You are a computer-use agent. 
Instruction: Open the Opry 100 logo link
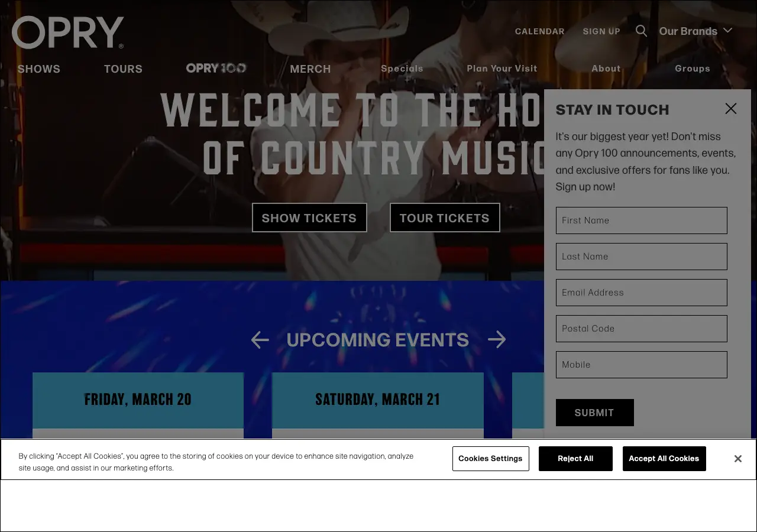click(216, 68)
